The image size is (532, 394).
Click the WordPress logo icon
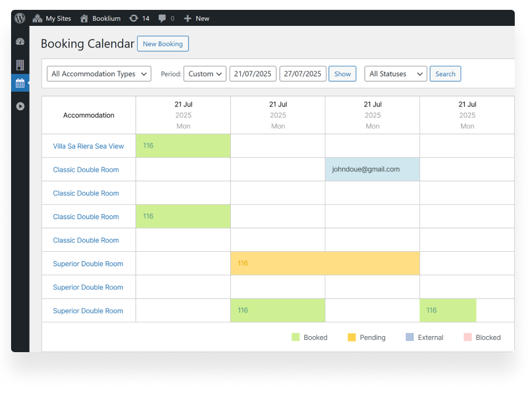coord(20,18)
